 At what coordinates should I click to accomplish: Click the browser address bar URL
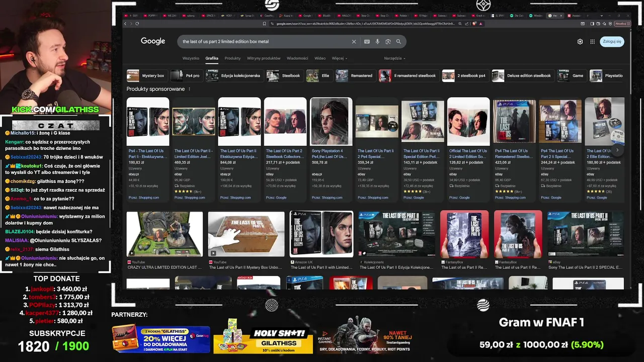[x=365, y=24]
